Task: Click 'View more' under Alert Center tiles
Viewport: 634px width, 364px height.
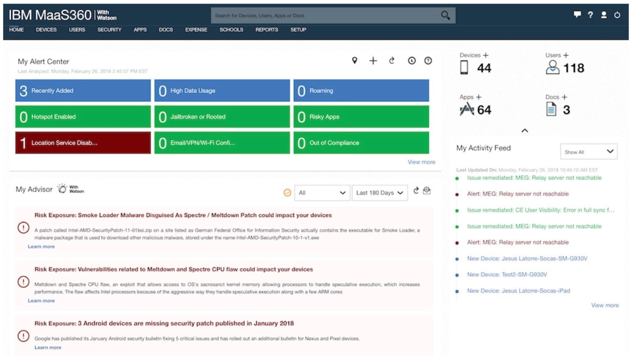Action: [421, 162]
